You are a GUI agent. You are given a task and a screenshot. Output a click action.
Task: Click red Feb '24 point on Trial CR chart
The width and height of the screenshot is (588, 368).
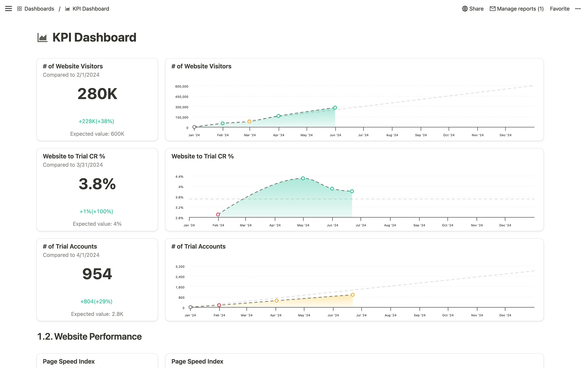[x=218, y=215]
